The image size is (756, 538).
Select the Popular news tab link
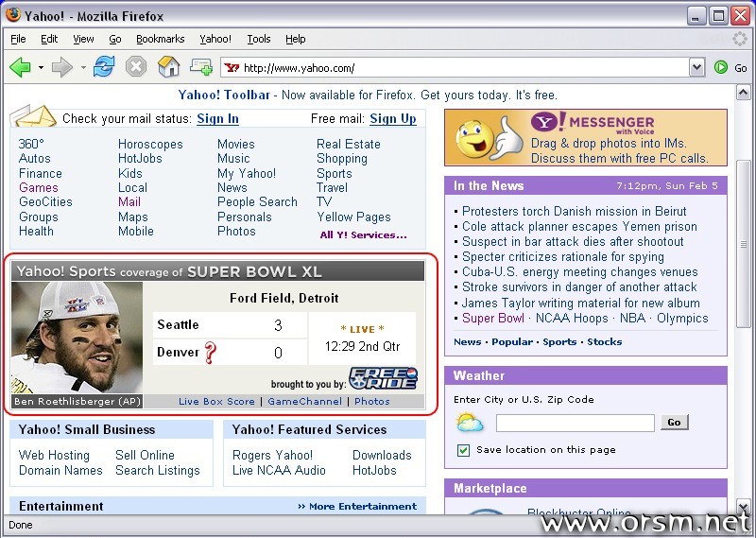click(512, 342)
